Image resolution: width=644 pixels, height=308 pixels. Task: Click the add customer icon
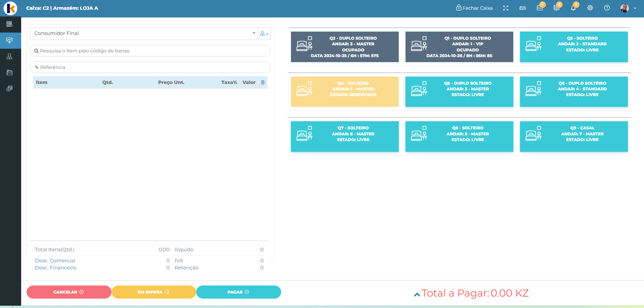pyautogui.click(x=264, y=34)
